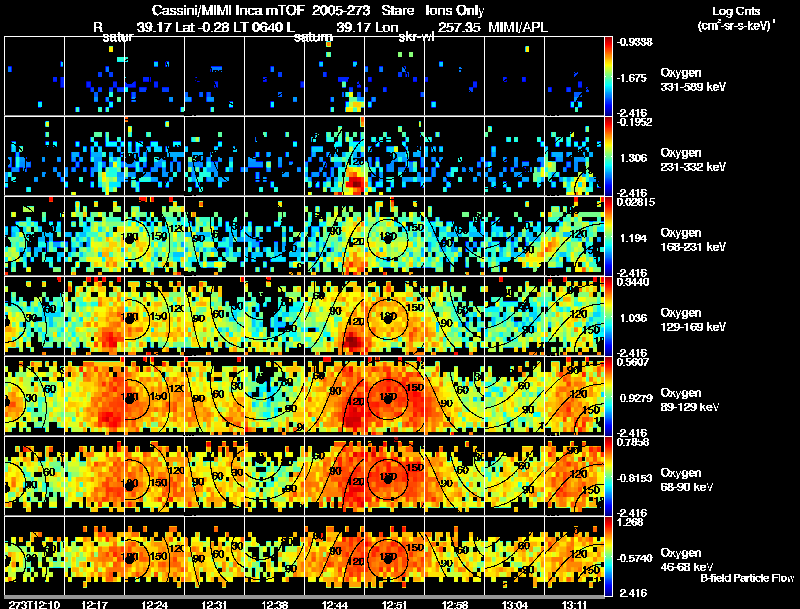Select the colorbar value "-0.1952"
The height and width of the screenshot is (609, 800).
[x=635, y=122]
